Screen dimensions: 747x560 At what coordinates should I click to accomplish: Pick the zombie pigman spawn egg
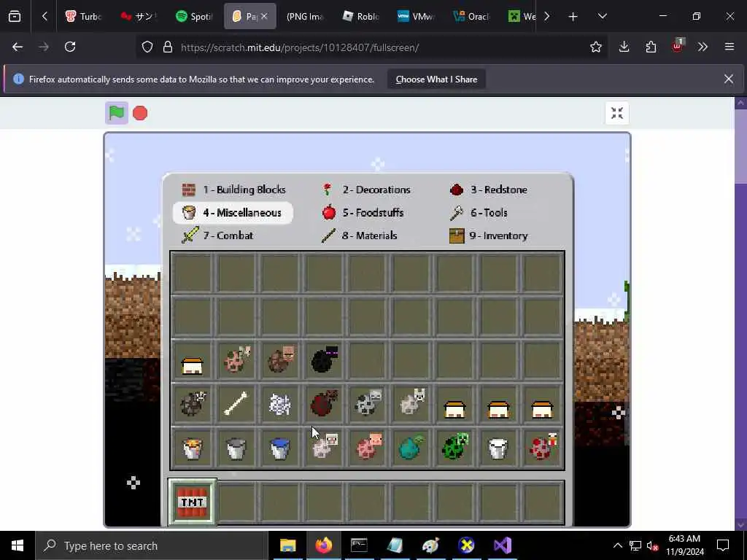pos(236,360)
